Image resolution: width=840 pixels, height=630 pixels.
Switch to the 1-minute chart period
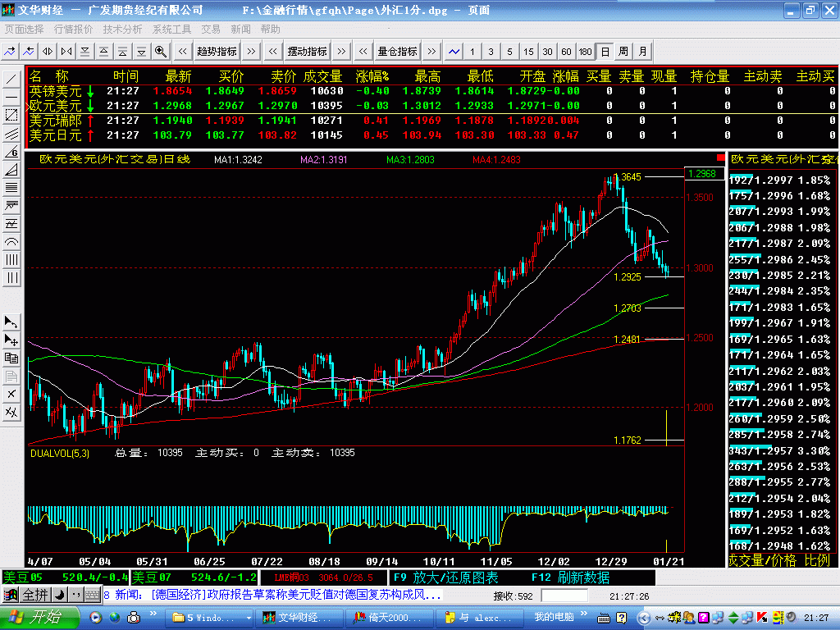coord(472,52)
